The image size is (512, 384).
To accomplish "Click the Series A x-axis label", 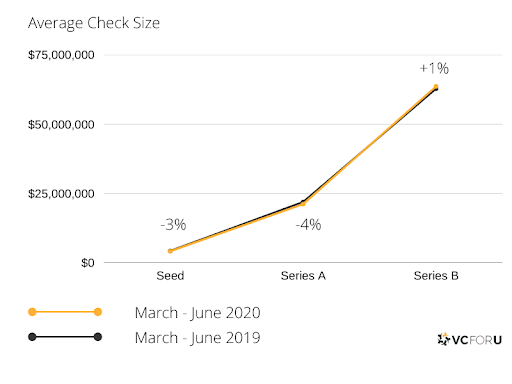I will click(x=303, y=276).
